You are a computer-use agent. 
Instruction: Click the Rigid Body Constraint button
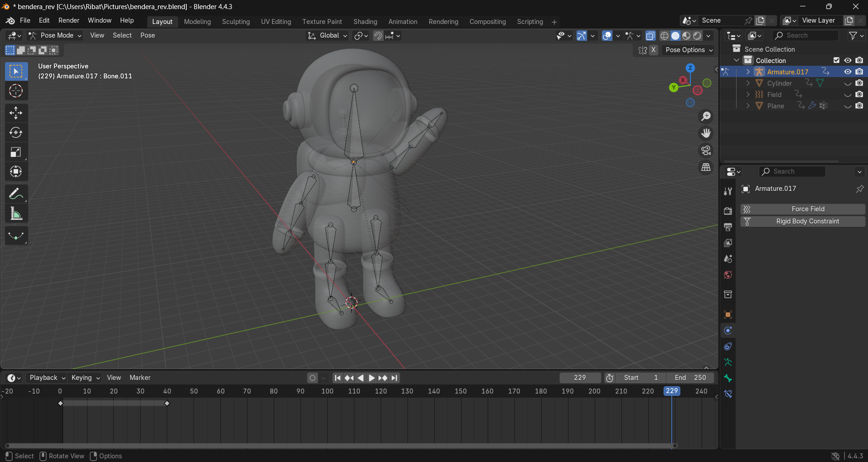803,221
